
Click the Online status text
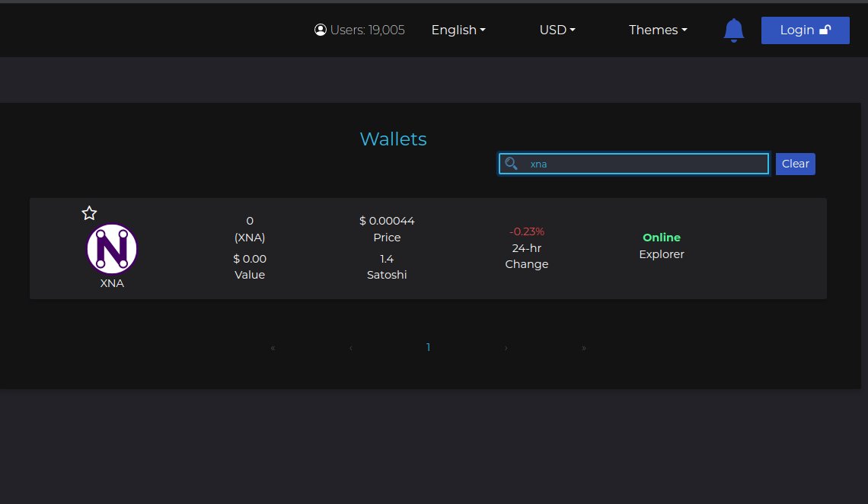[662, 238]
